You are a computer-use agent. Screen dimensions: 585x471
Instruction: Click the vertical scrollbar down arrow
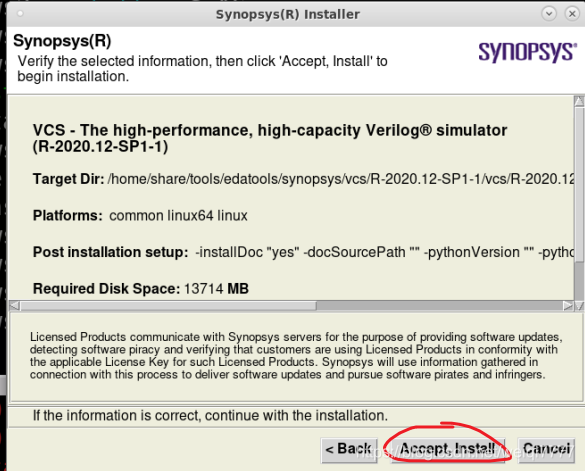(579, 306)
